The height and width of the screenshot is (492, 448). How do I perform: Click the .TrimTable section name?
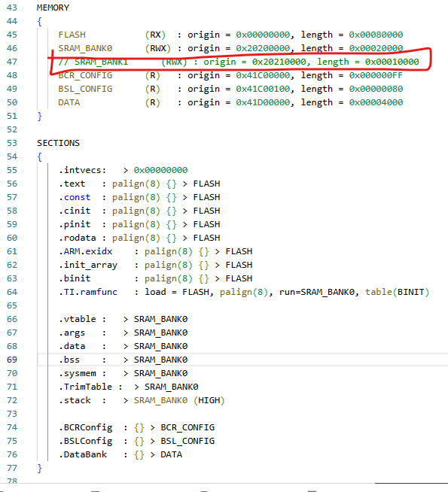pos(85,387)
